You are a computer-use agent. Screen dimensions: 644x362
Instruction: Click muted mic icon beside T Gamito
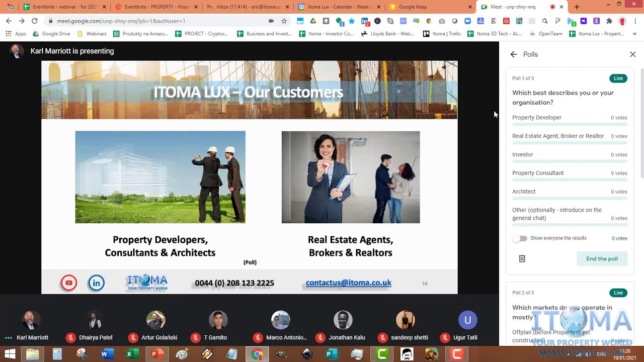195,338
